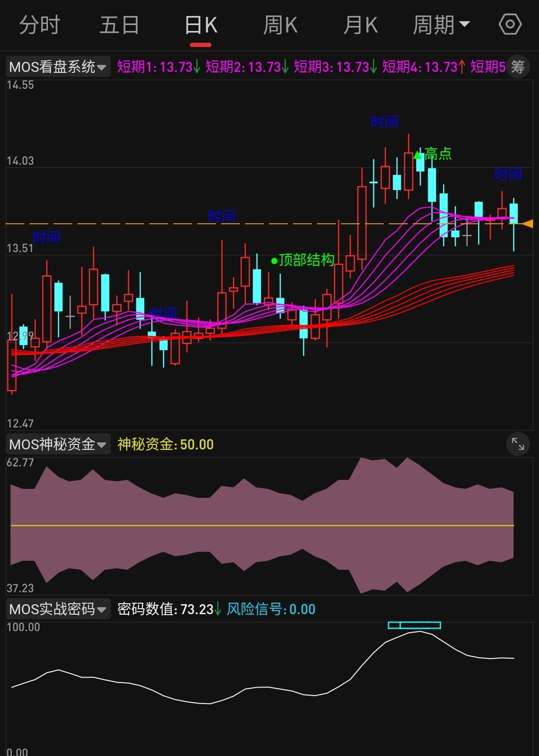Viewport: 539px width, 756px height.
Task: Tap the 短期4: 13.73 value label
Action: click(424, 66)
